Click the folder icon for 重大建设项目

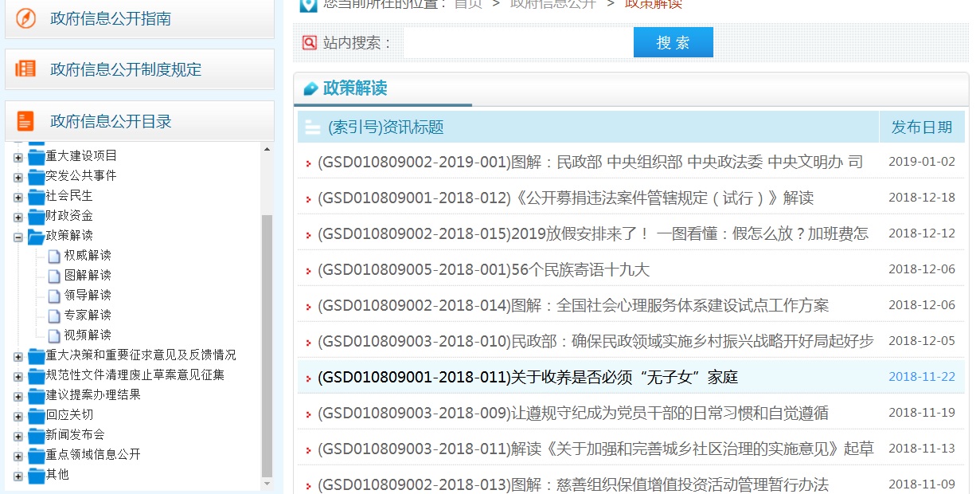(x=36, y=156)
